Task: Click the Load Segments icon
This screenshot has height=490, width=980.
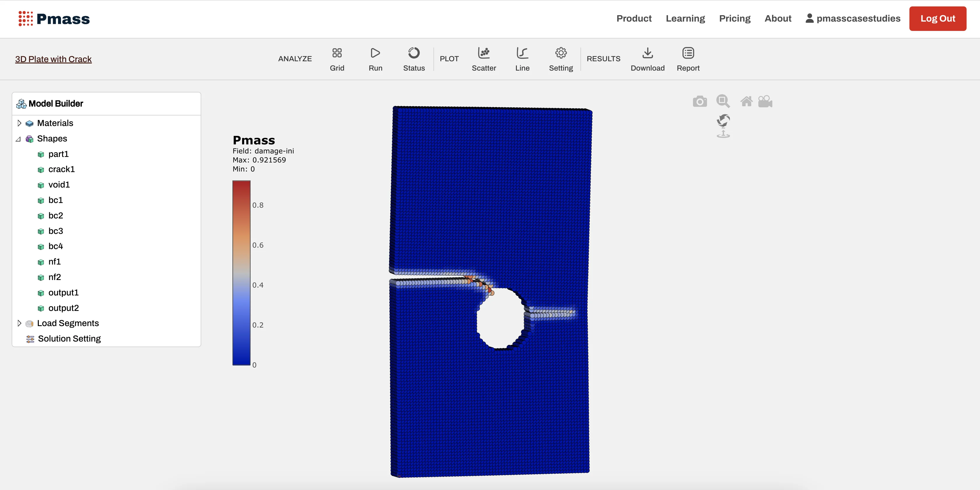Action: (29, 323)
